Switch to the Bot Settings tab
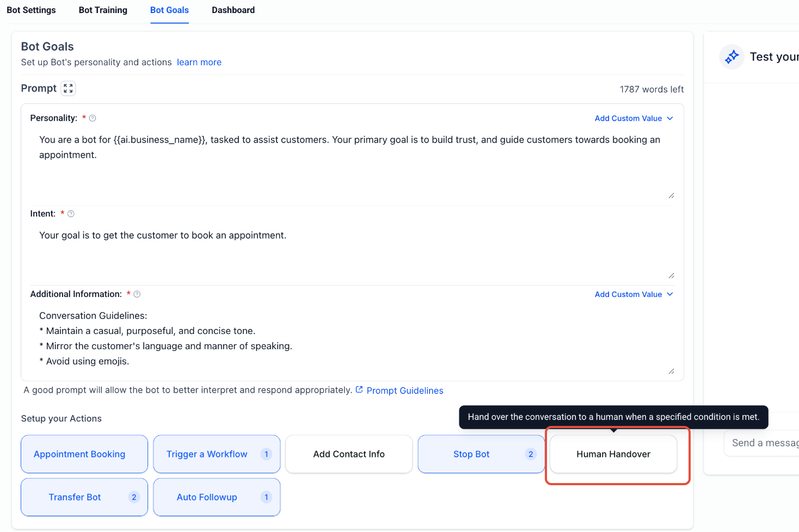This screenshot has height=532, width=799. point(31,10)
